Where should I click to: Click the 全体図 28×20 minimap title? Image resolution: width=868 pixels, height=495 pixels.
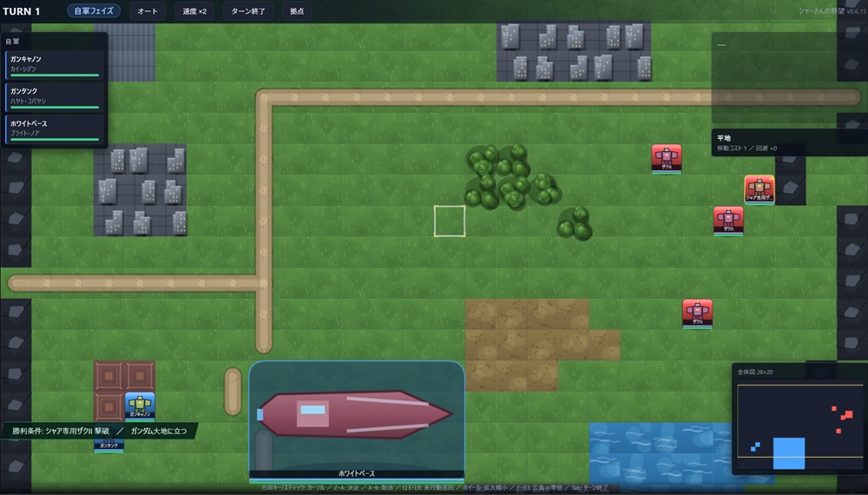click(x=755, y=372)
